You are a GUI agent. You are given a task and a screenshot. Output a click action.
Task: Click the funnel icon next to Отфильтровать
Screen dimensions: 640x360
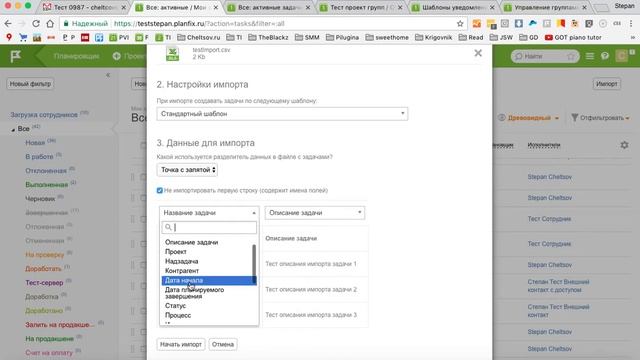point(574,118)
